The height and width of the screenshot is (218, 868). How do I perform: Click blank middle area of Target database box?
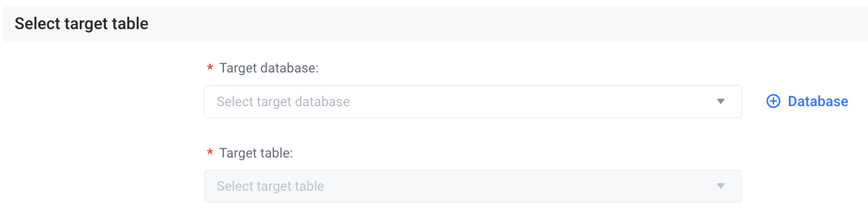pyautogui.click(x=530, y=102)
